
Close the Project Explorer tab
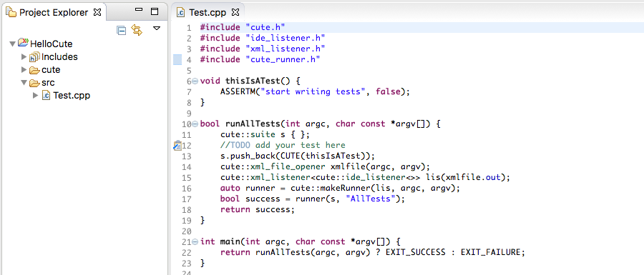[x=97, y=12]
